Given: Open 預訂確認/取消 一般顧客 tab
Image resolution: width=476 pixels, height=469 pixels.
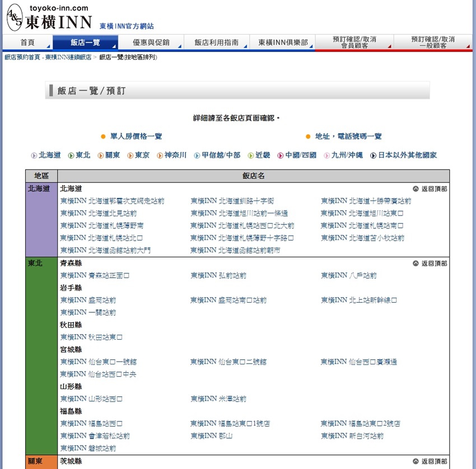Looking at the screenshot, I should (433, 42).
